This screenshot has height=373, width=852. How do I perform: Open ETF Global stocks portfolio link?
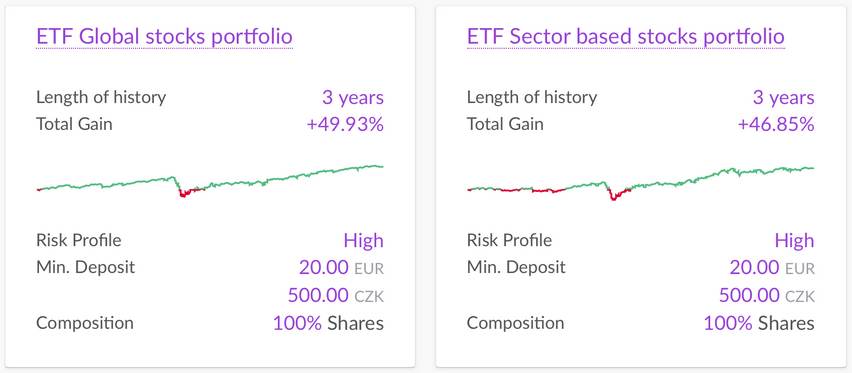164,37
